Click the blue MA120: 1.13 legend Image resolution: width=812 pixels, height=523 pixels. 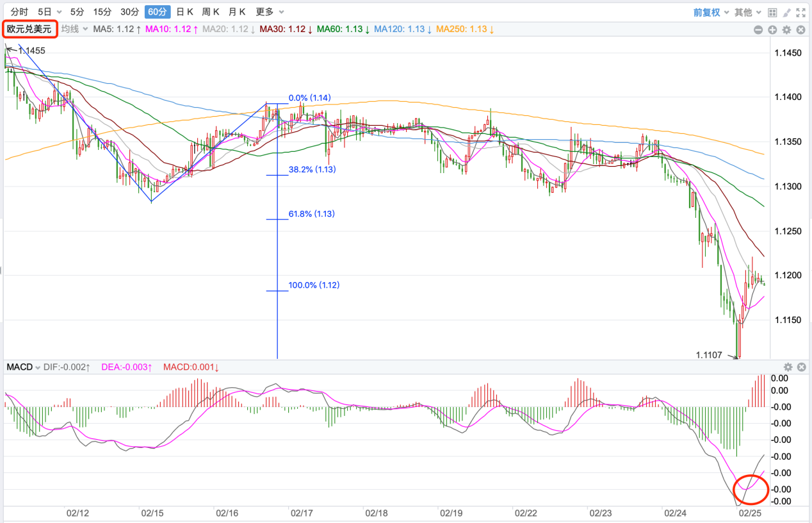403,29
